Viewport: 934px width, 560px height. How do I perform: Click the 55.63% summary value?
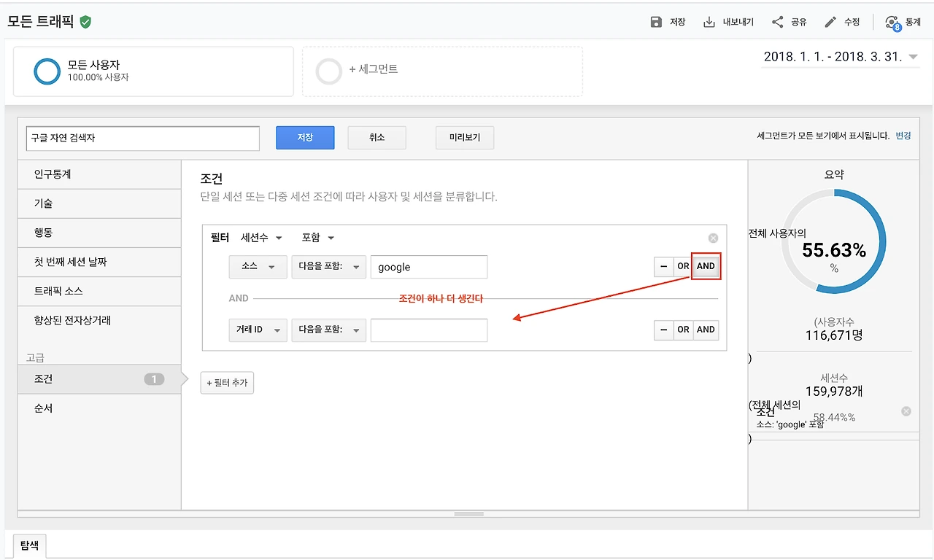(834, 251)
